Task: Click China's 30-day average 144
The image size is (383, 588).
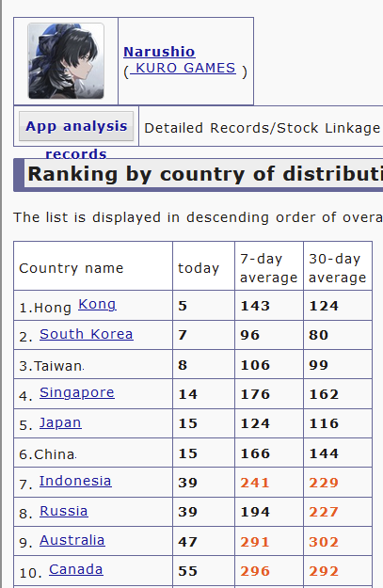Action: tap(324, 453)
